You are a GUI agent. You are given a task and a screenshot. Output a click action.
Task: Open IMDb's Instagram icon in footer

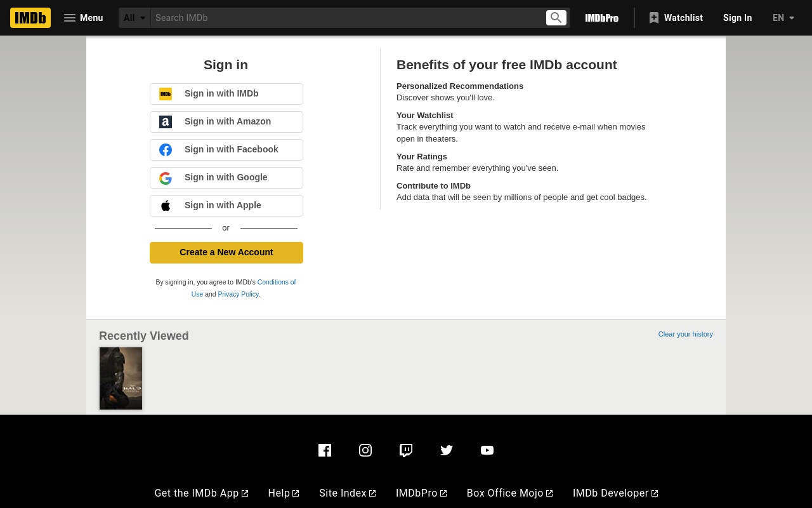point(365,450)
